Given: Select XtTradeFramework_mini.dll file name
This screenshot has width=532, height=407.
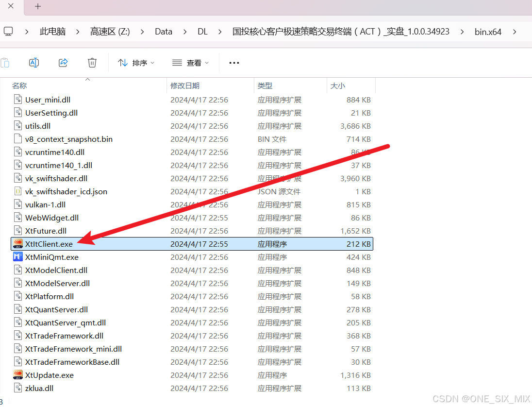Looking at the screenshot, I should tap(73, 349).
